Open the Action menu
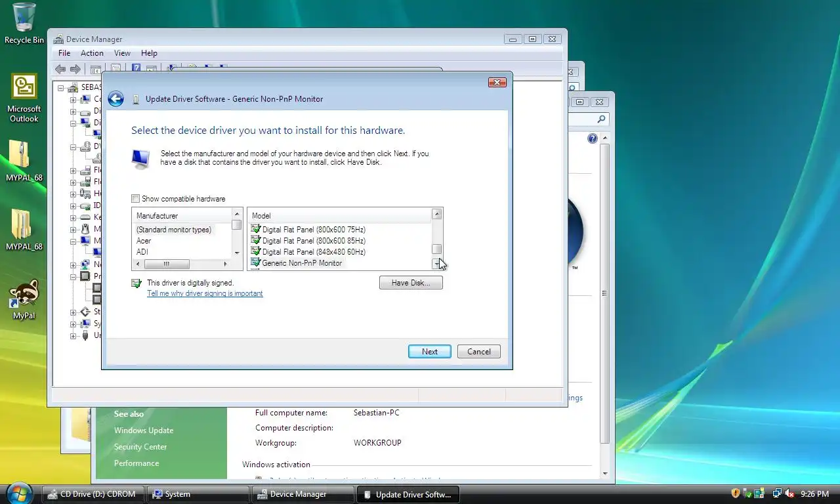 coord(92,53)
